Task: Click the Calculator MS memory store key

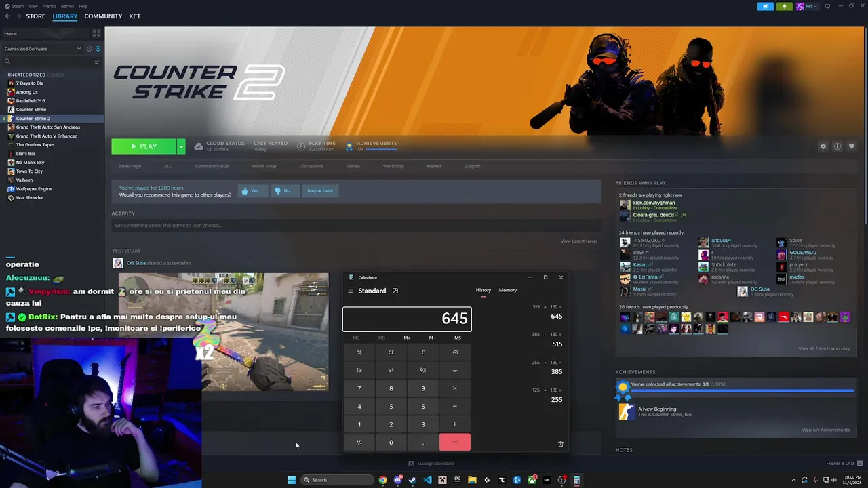Action: tap(458, 338)
